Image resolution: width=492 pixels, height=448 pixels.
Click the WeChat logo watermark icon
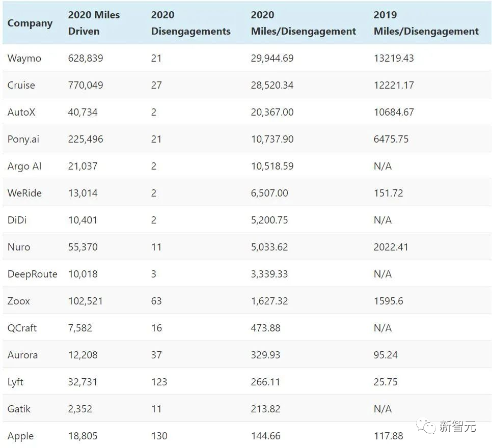(x=425, y=426)
